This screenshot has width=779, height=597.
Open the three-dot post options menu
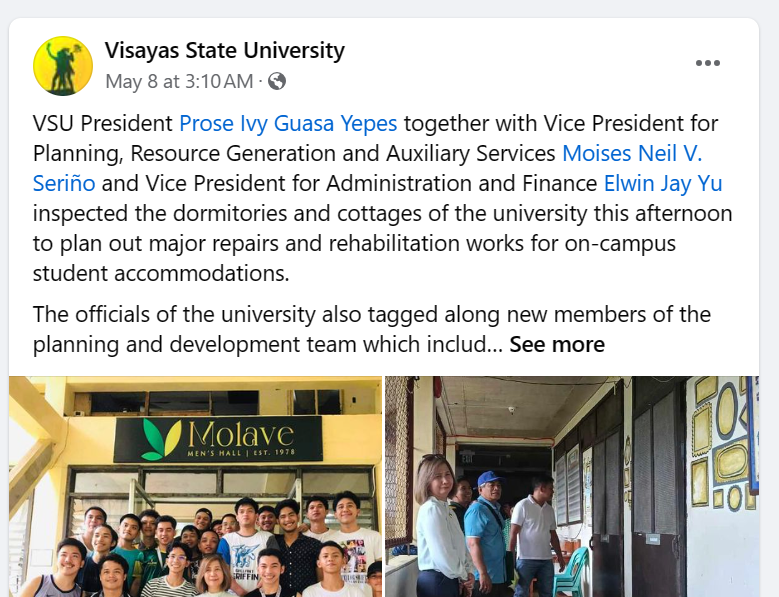[708, 63]
